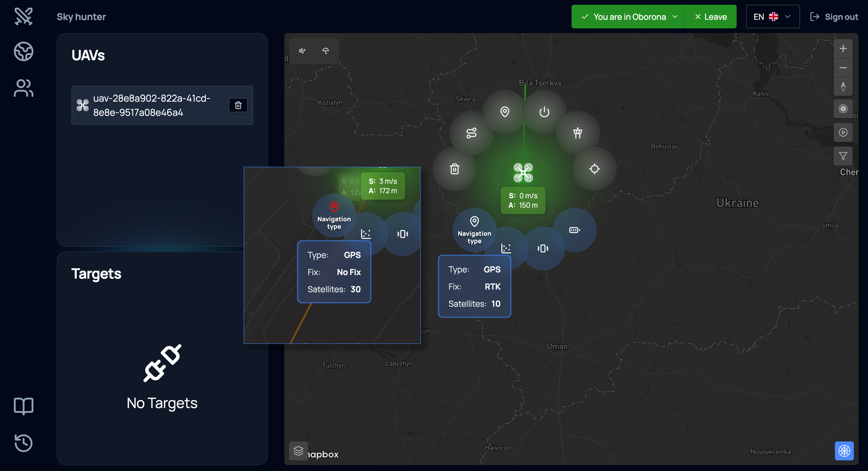Toggle the wind layer button on map

pos(302,51)
